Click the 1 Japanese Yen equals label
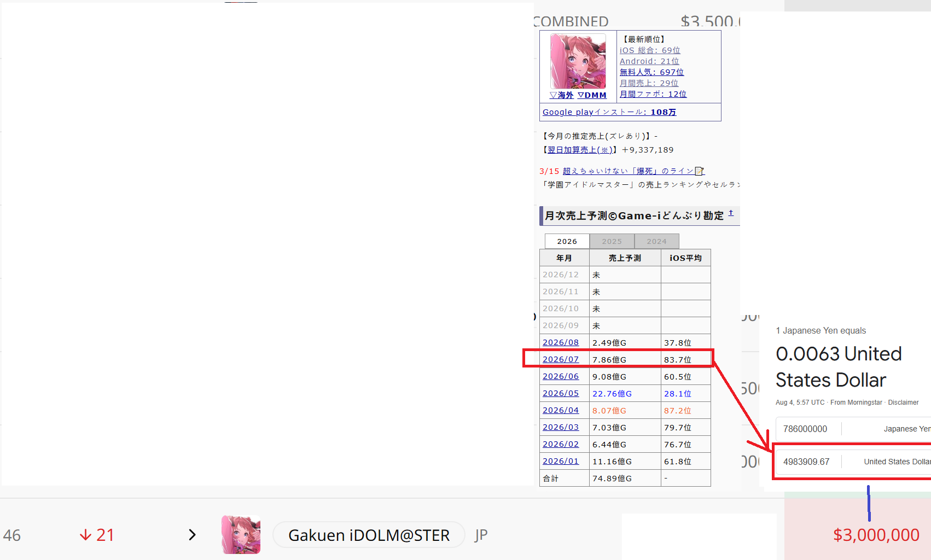 [x=821, y=330]
